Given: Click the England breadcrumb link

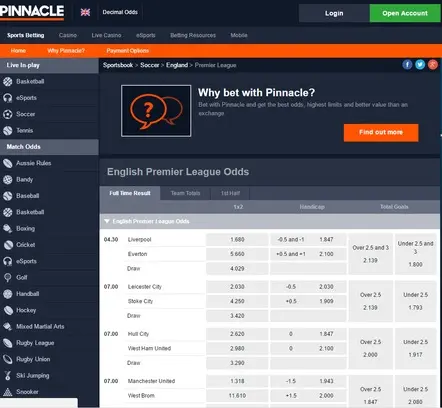Looking at the screenshot, I should coord(177,65).
